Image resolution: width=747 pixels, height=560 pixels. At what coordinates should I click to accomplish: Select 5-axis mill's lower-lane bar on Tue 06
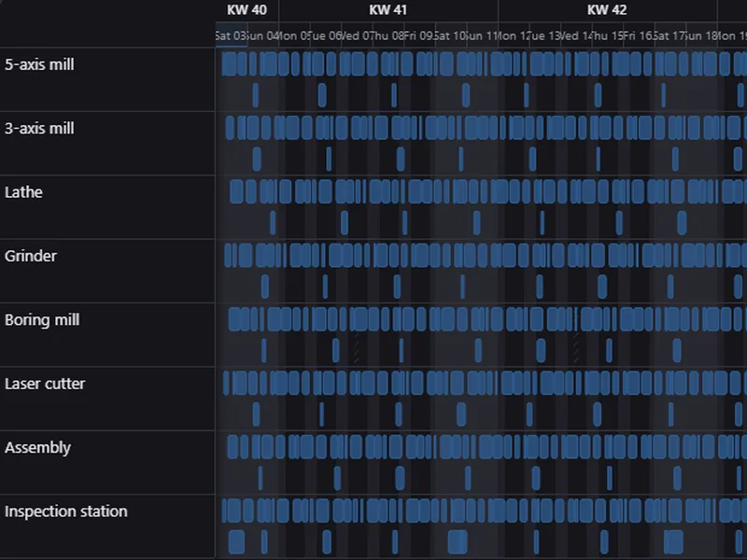(x=322, y=95)
